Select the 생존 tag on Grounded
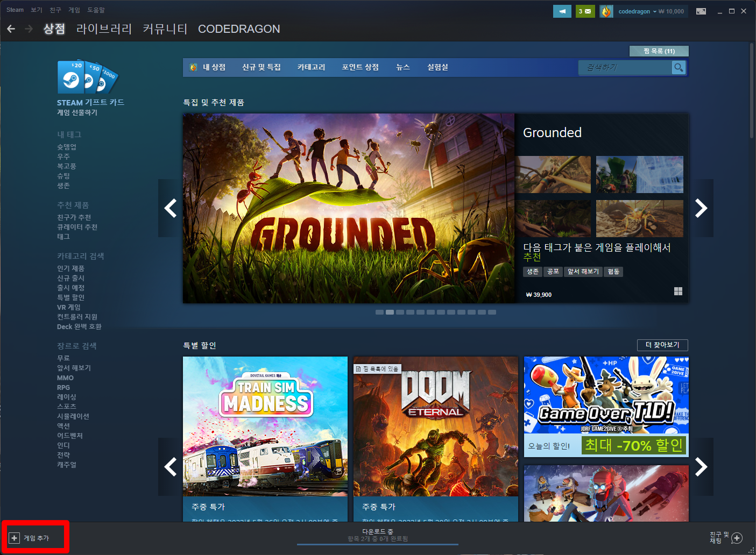Viewport: 756px width, 555px height. point(533,272)
